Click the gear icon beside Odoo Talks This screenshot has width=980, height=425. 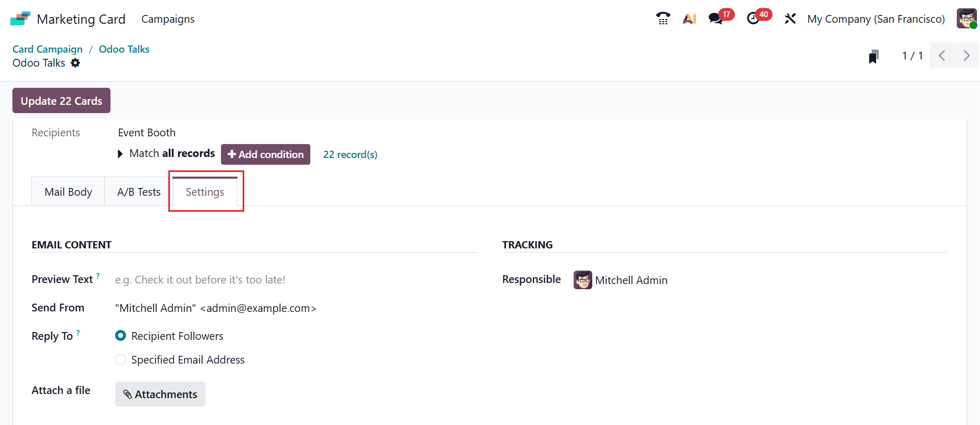click(75, 63)
